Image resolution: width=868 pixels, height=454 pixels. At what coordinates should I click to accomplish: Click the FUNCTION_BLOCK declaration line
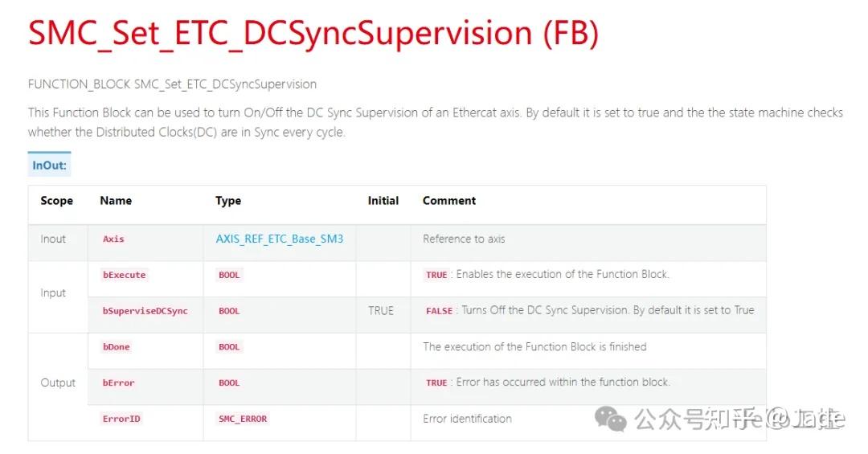point(172,84)
